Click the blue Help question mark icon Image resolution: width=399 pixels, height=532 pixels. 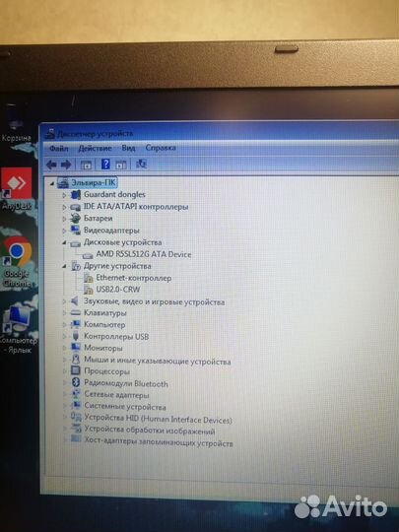click(x=105, y=165)
